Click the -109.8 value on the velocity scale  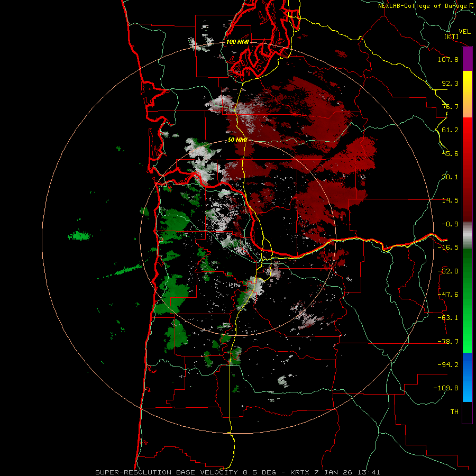[x=446, y=388]
